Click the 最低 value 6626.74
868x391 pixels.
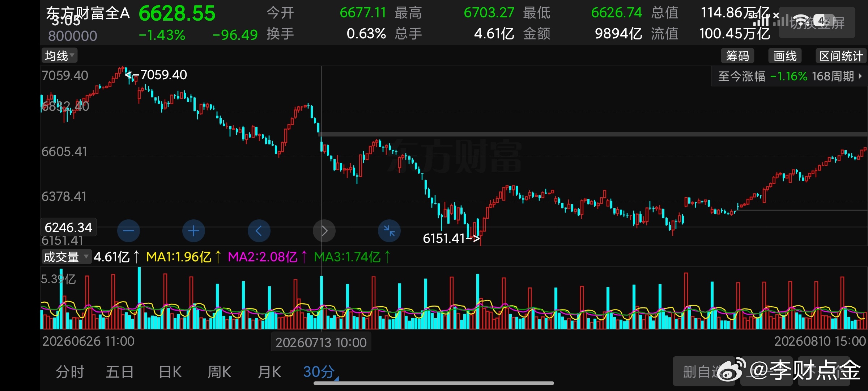click(x=617, y=13)
